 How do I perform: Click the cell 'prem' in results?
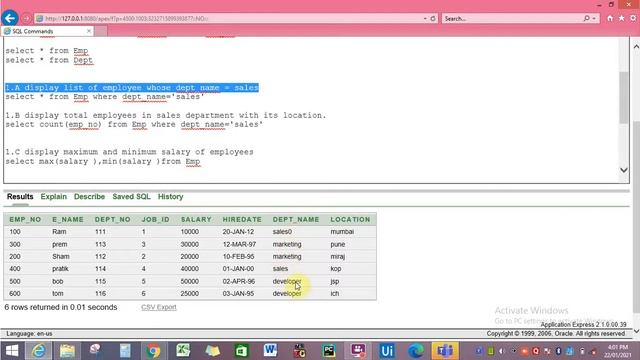coord(60,244)
